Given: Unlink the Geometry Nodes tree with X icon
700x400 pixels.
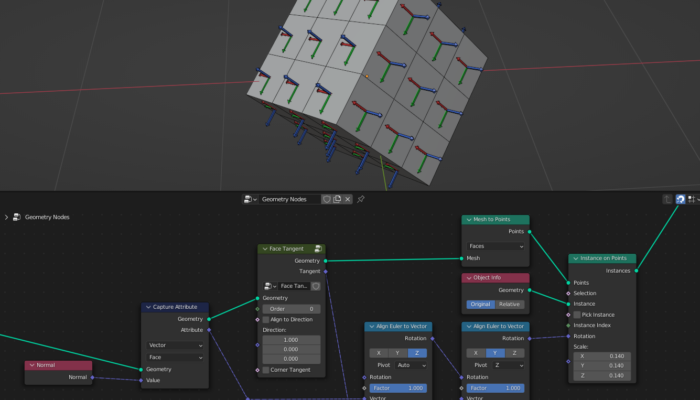Looking at the screenshot, I should pos(348,200).
